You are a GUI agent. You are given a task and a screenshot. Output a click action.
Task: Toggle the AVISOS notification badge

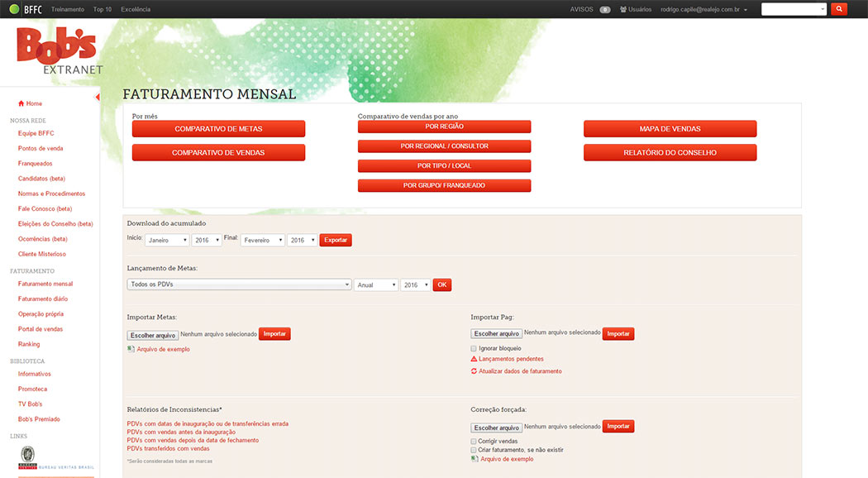click(x=605, y=9)
